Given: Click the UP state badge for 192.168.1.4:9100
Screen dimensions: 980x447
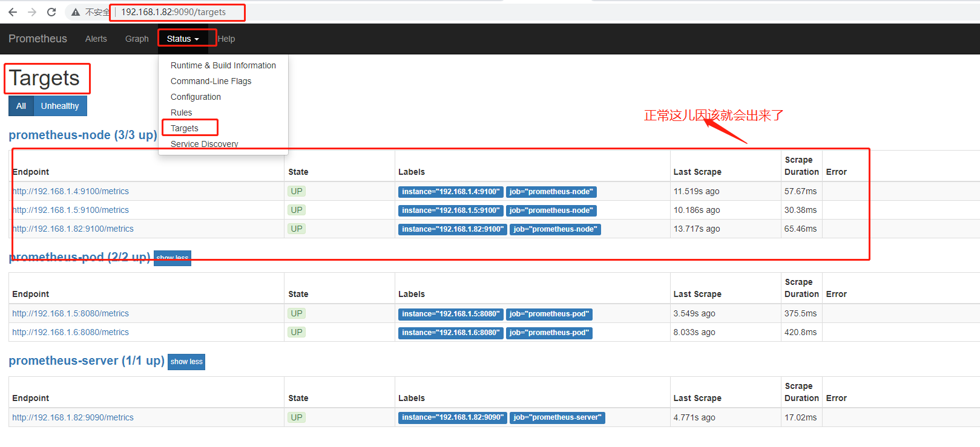Looking at the screenshot, I should [x=297, y=191].
